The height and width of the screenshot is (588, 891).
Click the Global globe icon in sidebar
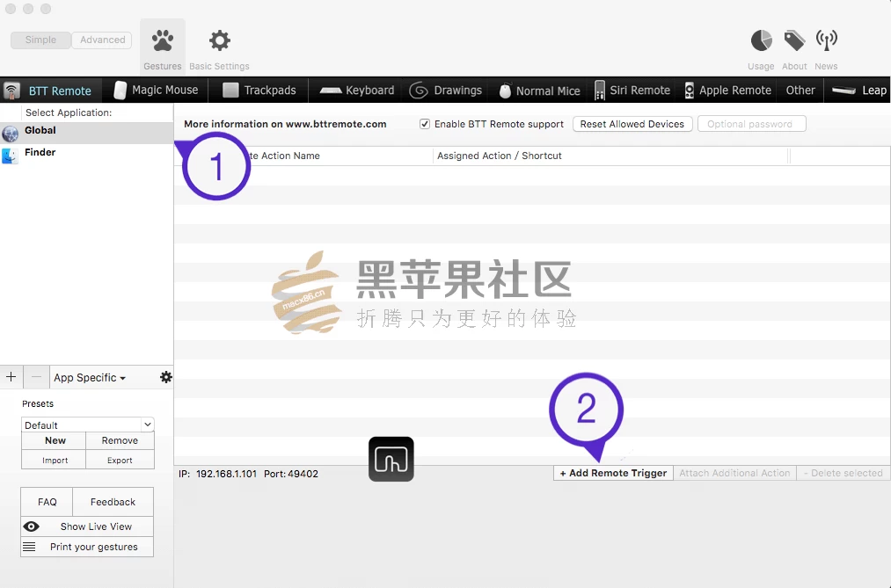(x=11, y=134)
